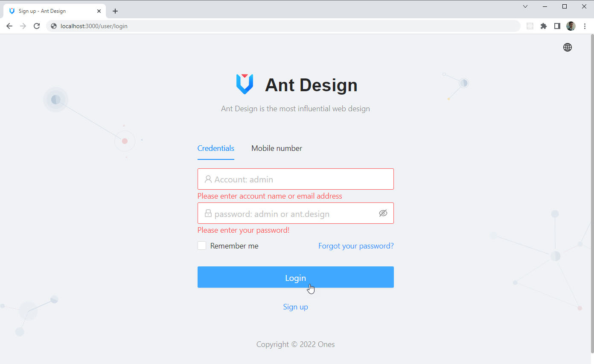The height and width of the screenshot is (364, 594).
Task: Click the faded extension icon in toolbar
Action: tap(530, 26)
